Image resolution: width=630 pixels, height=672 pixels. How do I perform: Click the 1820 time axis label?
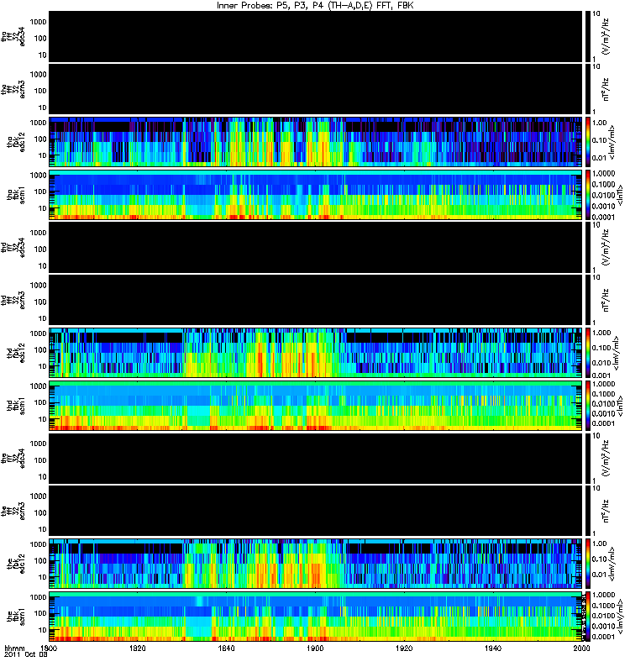(137, 648)
